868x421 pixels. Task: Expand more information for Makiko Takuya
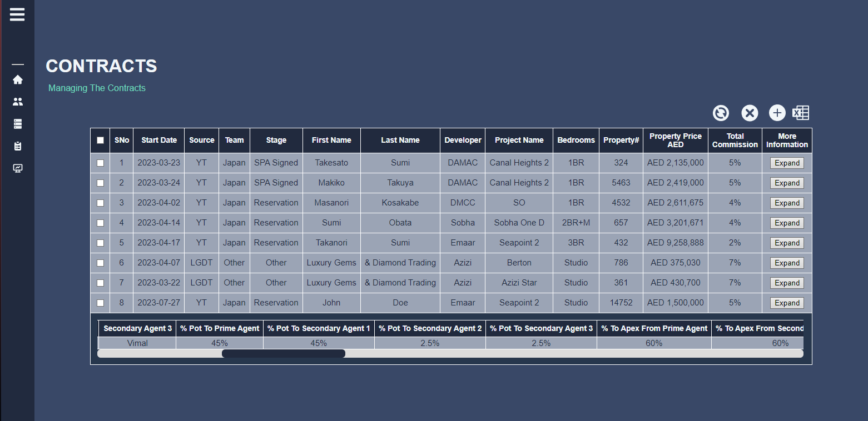point(787,183)
